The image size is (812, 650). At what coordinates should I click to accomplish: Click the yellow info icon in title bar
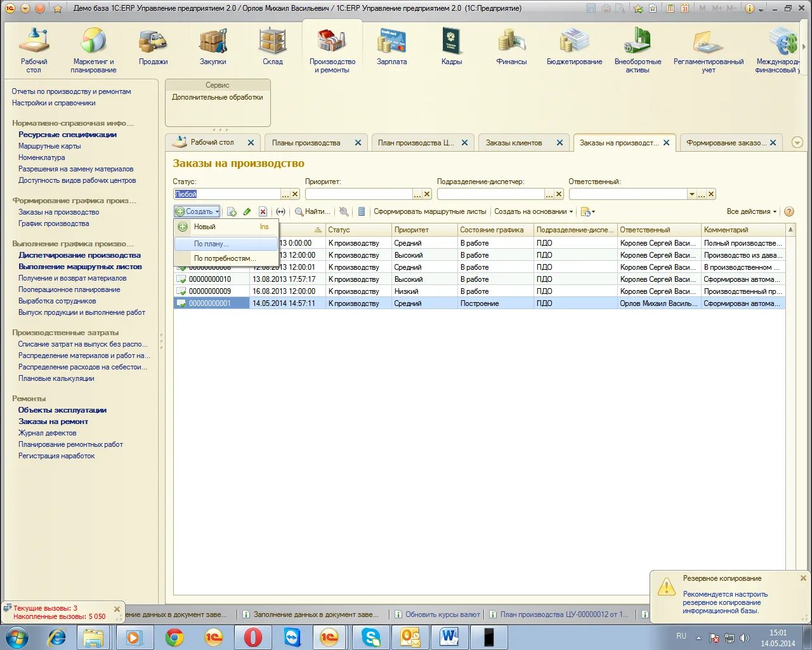click(749, 8)
